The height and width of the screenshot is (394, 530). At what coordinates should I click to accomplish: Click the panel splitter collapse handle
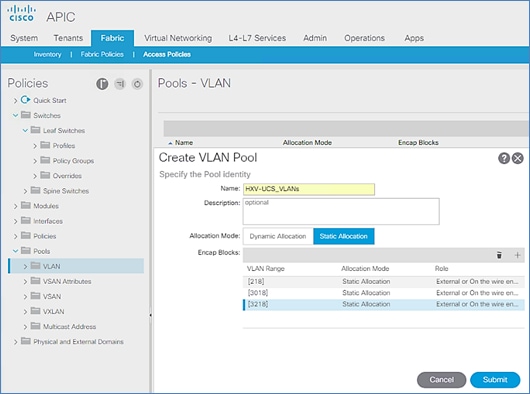150,315
